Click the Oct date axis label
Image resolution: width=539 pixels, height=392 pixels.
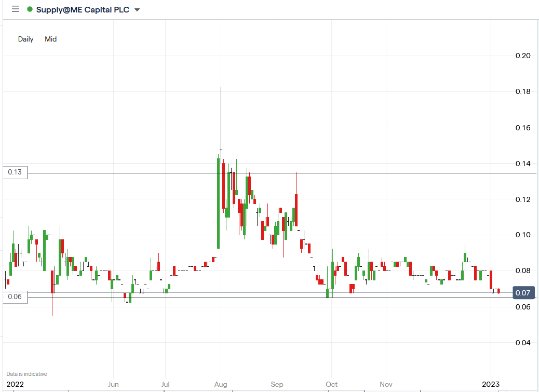pyautogui.click(x=331, y=384)
